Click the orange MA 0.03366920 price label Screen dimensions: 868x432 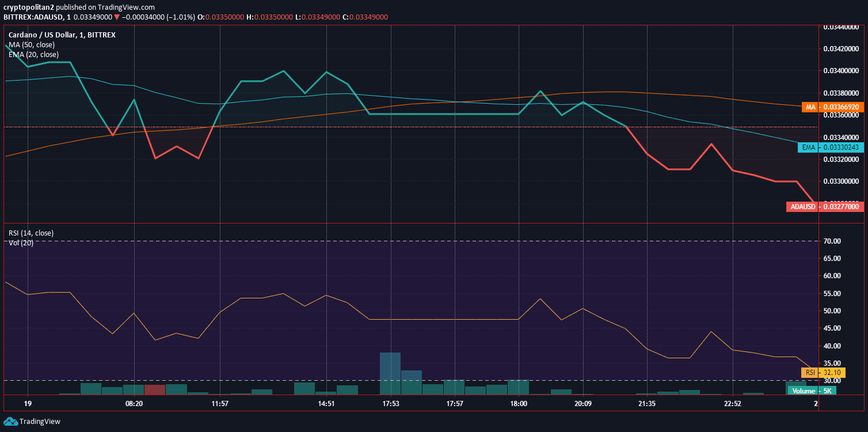click(x=832, y=107)
